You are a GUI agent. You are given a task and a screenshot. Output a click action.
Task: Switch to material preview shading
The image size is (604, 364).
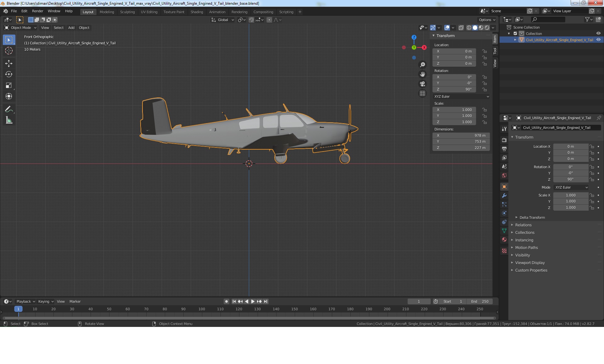tap(481, 28)
